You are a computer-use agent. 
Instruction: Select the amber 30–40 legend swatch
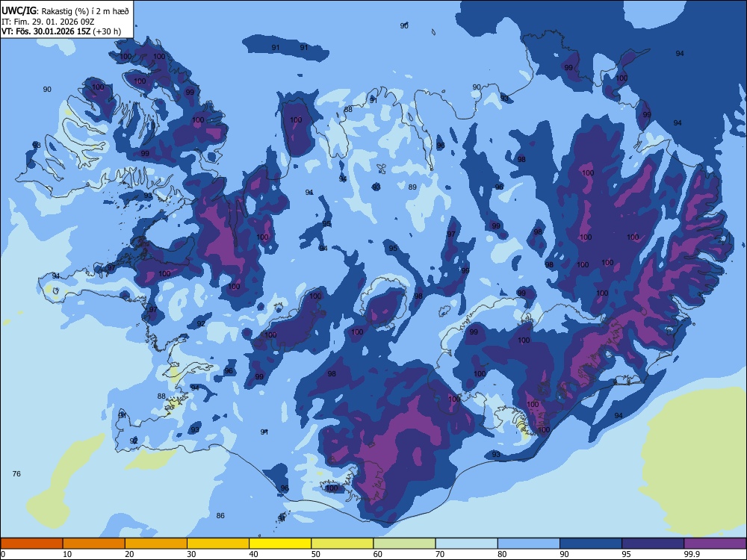[218, 544]
